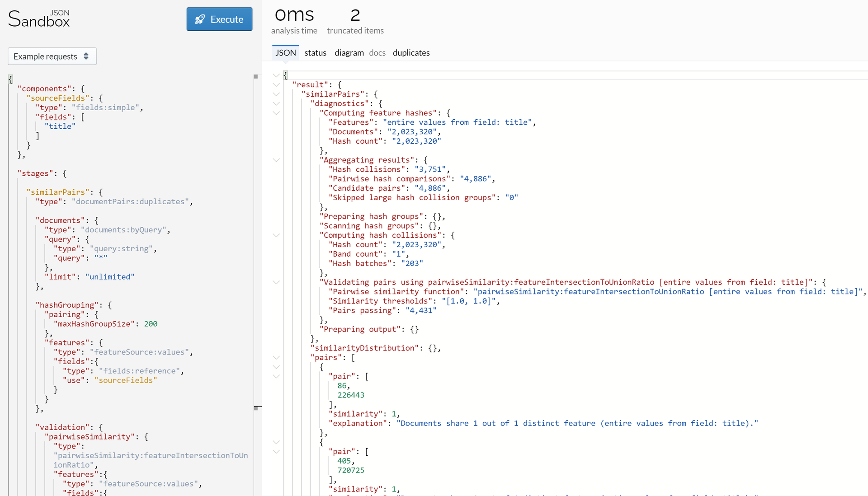
Task: Click the truncated items count 2
Action: (355, 15)
